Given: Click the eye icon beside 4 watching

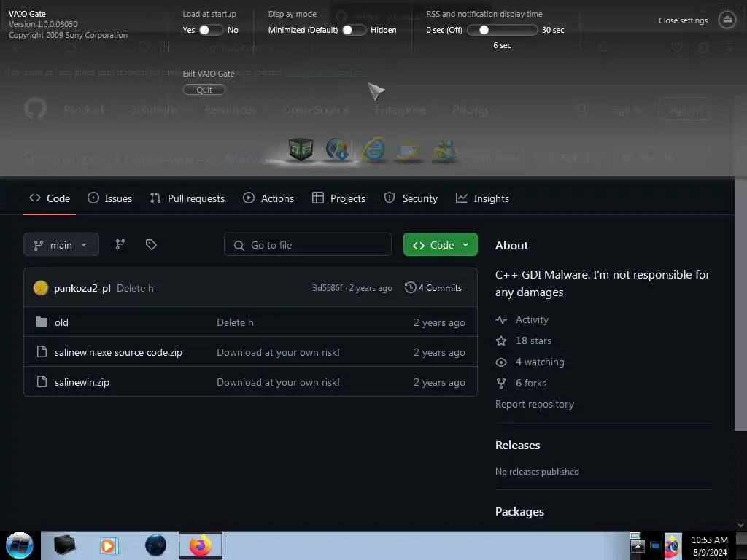Looking at the screenshot, I should [x=501, y=362].
